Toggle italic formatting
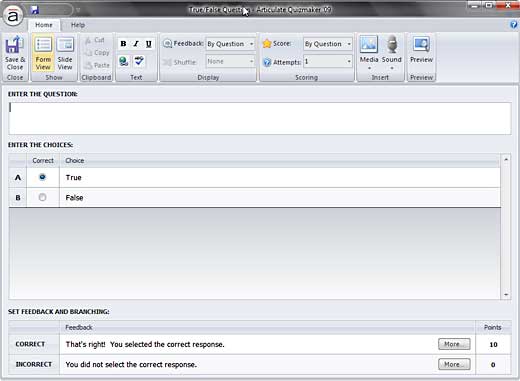This screenshot has height=381, width=520. pos(136,44)
